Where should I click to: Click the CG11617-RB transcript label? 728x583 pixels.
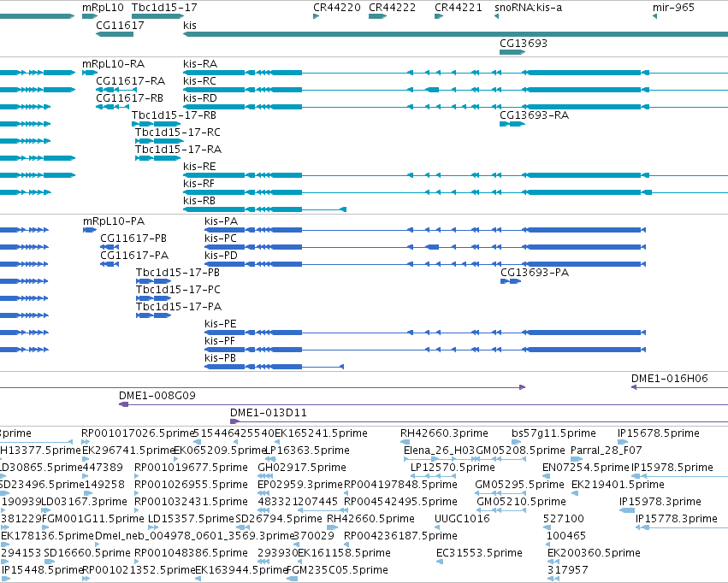coord(129,97)
